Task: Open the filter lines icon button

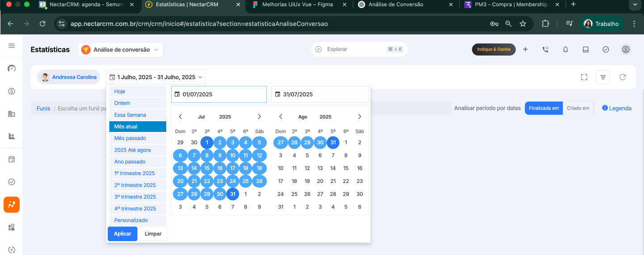Action: (603, 77)
